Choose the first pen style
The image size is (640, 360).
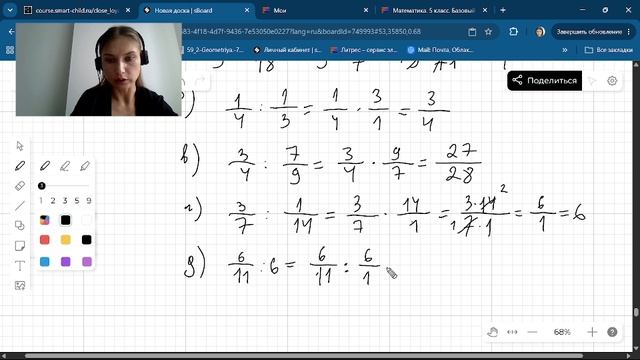pos(45,166)
